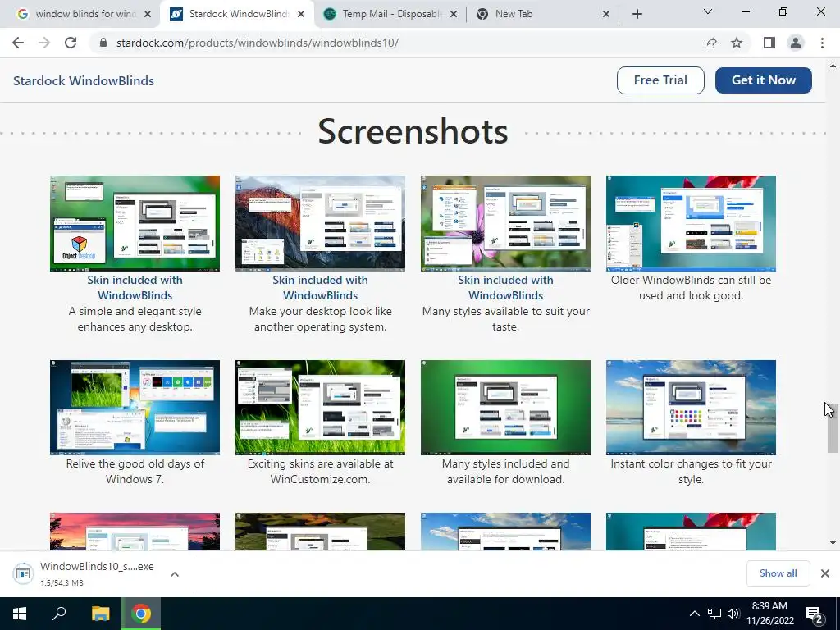Viewport: 840px width, 630px height.
Task: Open File Explorer from taskbar
Action: pos(100,614)
